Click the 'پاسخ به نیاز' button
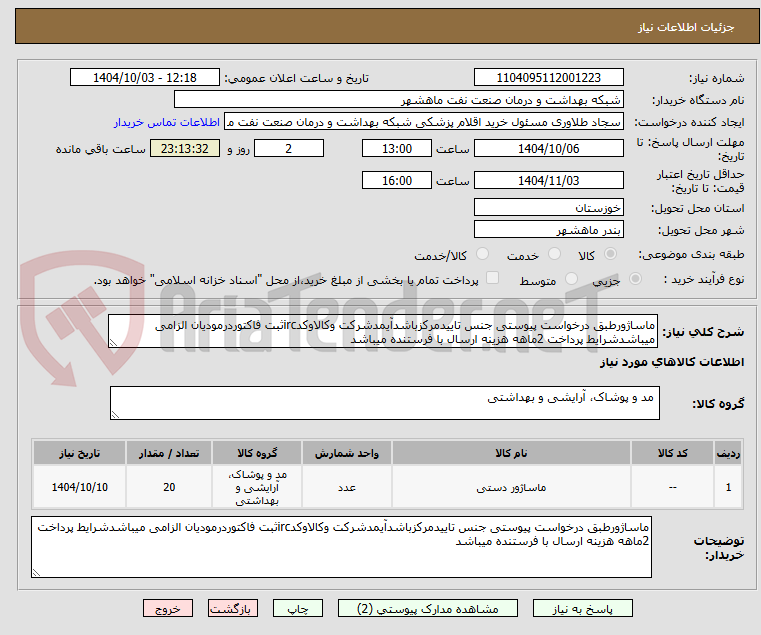Image resolution: width=761 pixels, height=635 pixels. click(x=582, y=608)
